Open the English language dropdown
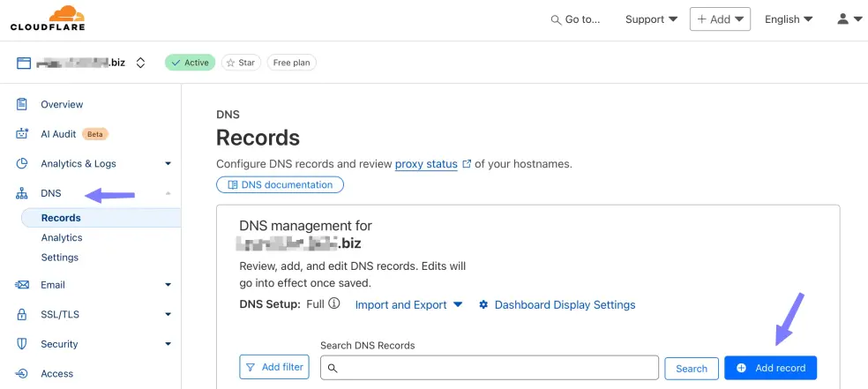Viewport: 868px width, 389px height. coord(788,19)
